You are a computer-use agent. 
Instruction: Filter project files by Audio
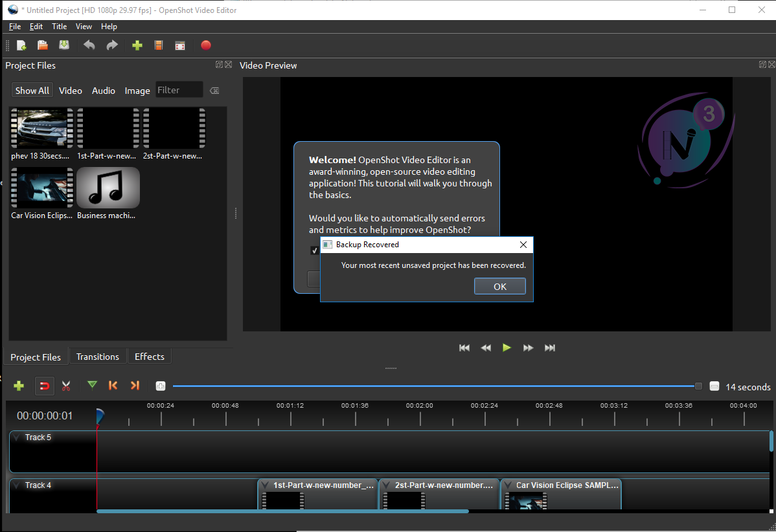pos(104,91)
